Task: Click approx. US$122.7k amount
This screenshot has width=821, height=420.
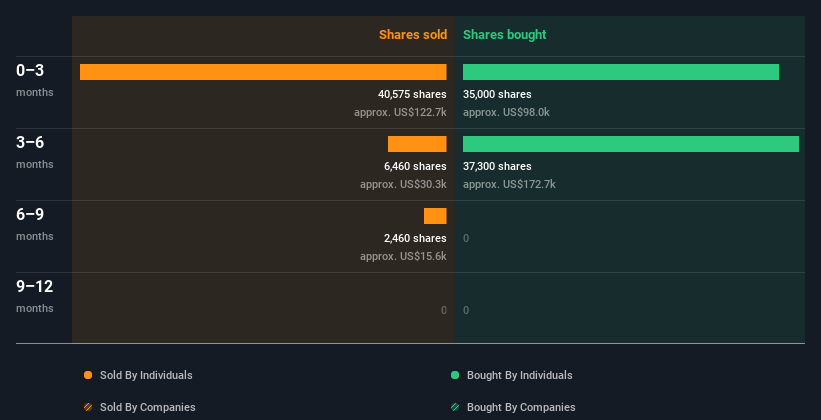Action: pos(400,113)
